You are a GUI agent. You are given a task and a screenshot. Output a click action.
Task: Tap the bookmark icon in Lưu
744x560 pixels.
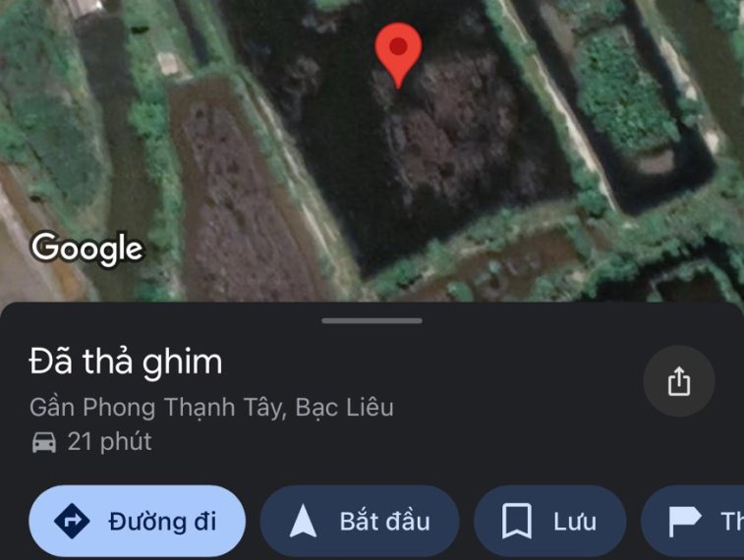517,521
